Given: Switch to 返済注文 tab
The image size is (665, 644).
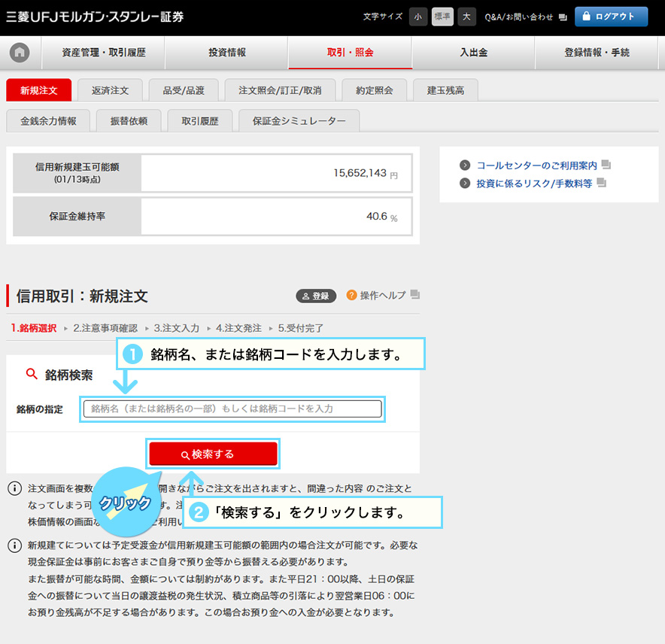Looking at the screenshot, I should 111,90.
